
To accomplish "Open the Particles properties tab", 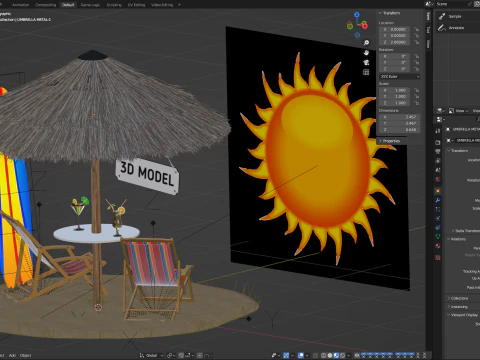I will point(438,209).
